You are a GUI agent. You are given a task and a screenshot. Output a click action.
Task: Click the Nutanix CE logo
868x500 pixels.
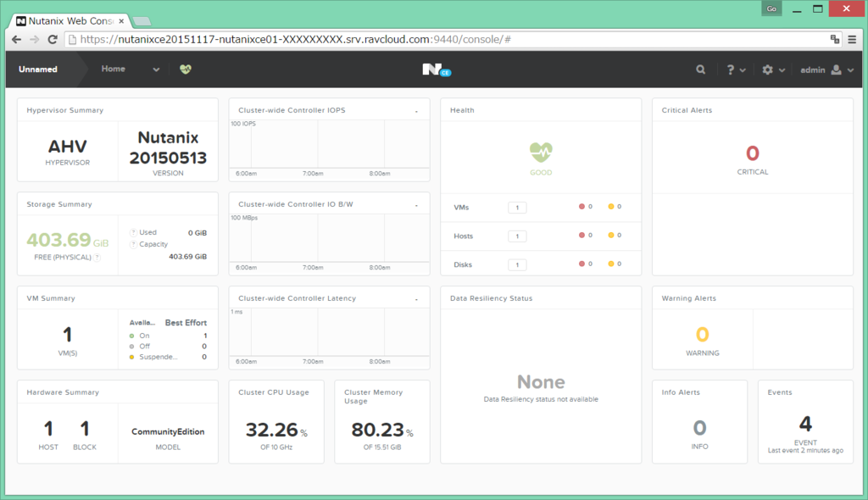(x=437, y=69)
